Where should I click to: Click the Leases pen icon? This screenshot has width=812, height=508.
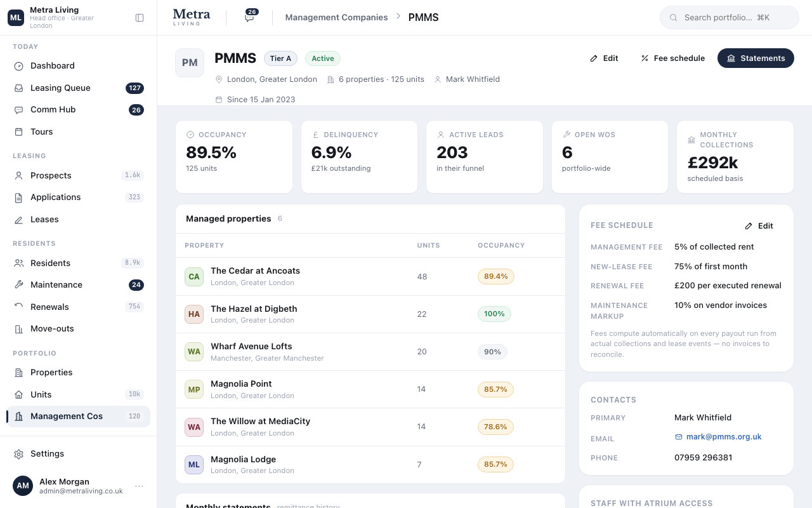(19, 220)
